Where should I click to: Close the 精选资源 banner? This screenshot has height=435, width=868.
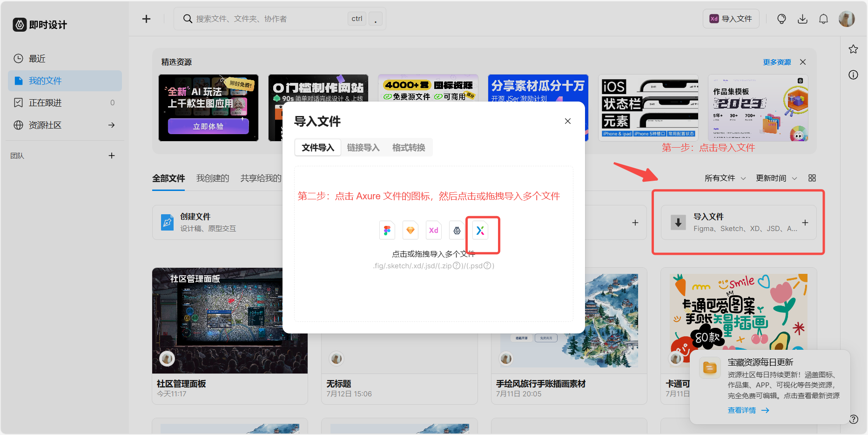[x=803, y=62]
